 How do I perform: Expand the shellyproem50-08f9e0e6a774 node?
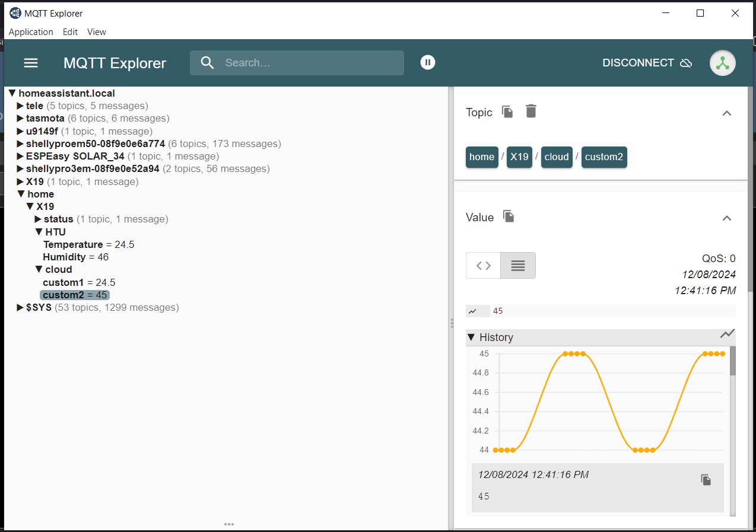pos(21,144)
